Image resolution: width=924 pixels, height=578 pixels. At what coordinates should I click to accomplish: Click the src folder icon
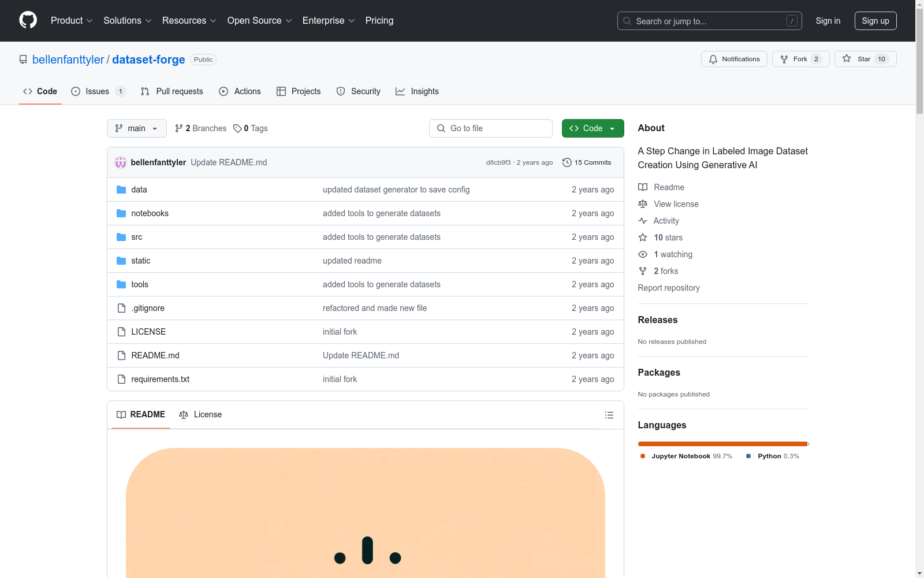click(121, 237)
